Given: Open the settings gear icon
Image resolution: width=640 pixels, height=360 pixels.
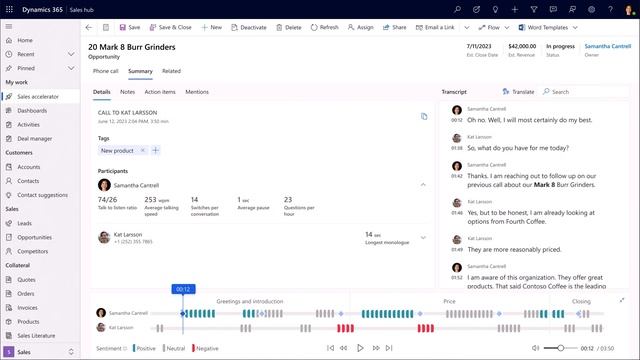Looking at the screenshot, I should (591, 9).
